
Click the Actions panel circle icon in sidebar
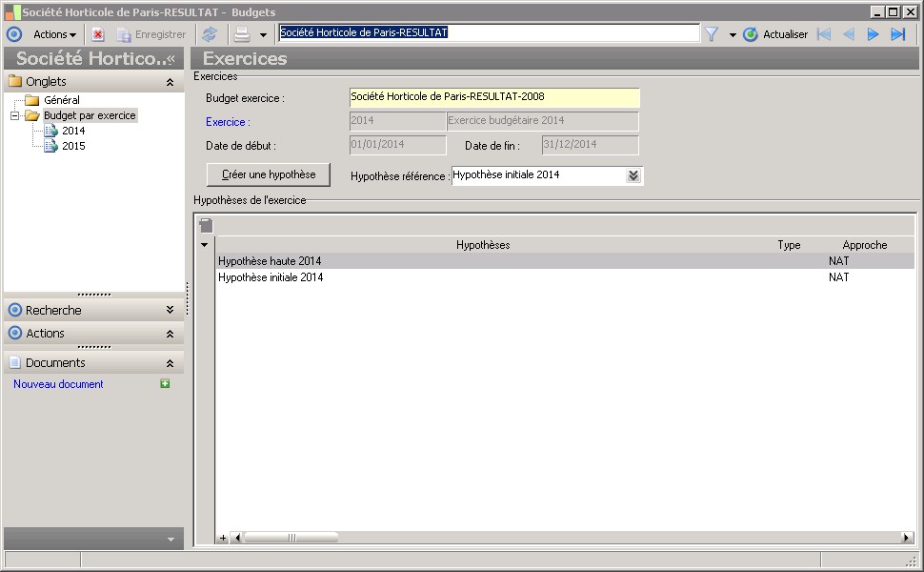pyautogui.click(x=14, y=333)
